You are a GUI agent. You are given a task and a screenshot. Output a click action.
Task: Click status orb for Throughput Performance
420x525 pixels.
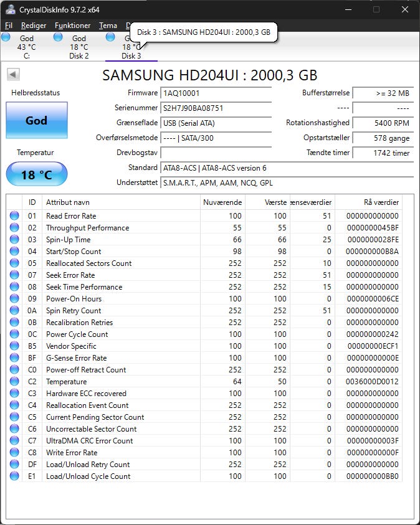pos(14,227)
